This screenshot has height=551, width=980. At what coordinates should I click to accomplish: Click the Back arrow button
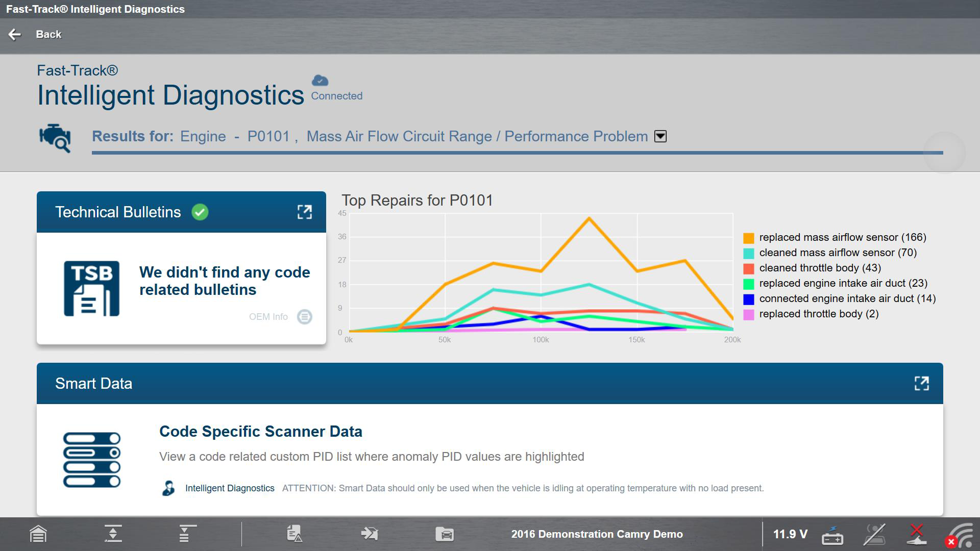15,34
